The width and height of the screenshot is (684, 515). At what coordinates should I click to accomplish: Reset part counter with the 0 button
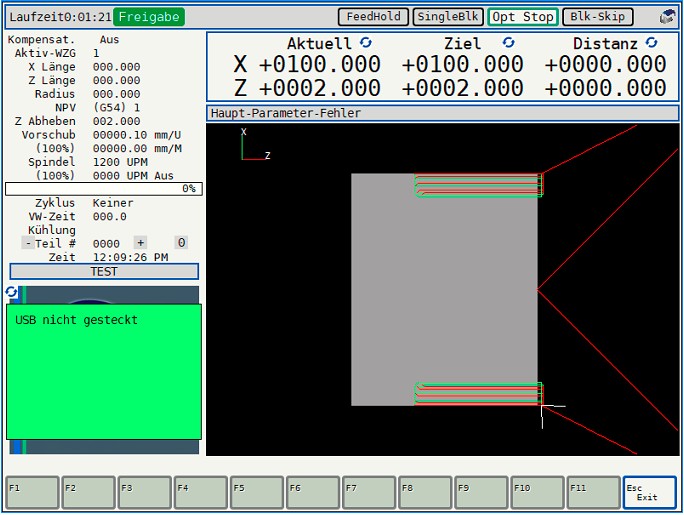tap(181, 243)
